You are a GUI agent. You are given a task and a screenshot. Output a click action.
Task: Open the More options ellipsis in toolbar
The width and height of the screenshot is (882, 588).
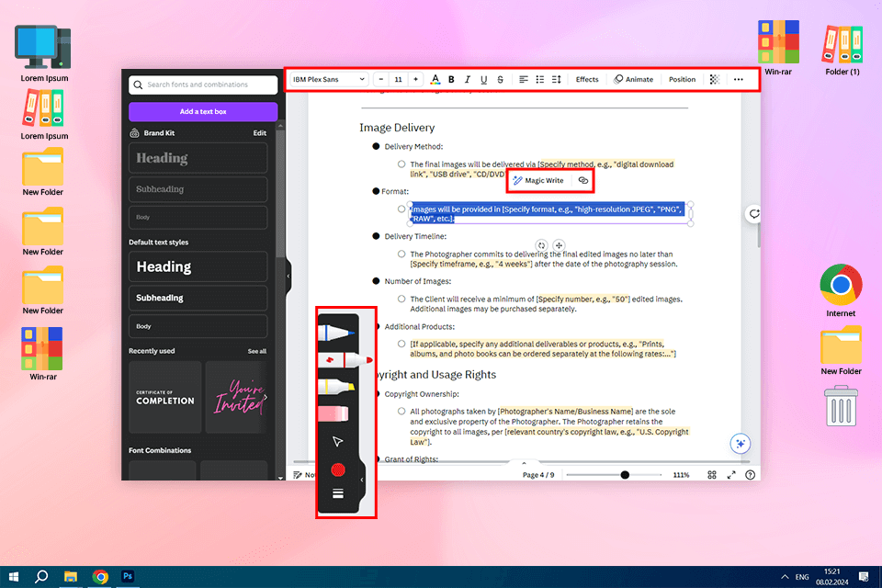click(x=739, y=79)
